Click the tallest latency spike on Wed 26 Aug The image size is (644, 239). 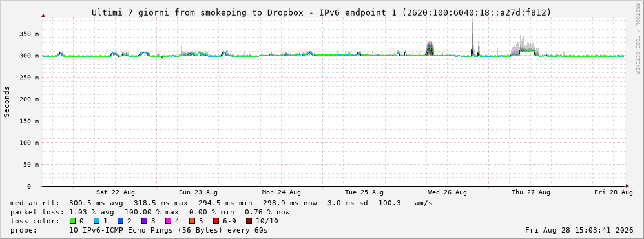click(472, 37)
